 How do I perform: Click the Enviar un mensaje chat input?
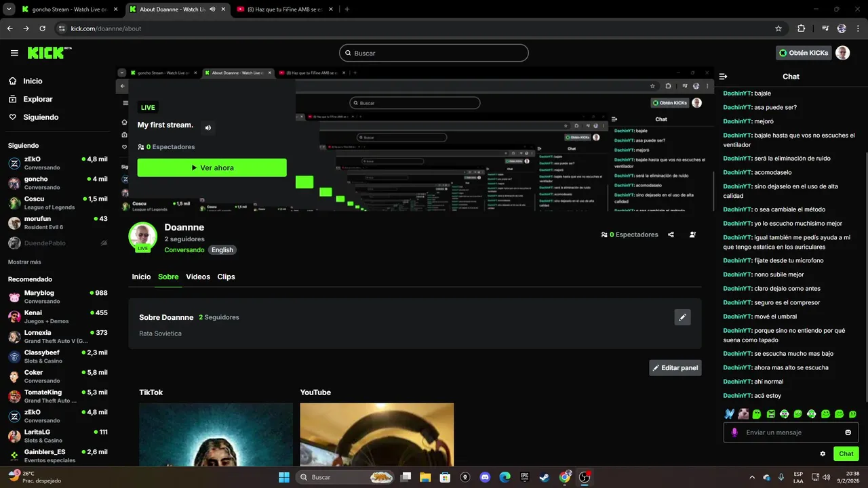791,432
